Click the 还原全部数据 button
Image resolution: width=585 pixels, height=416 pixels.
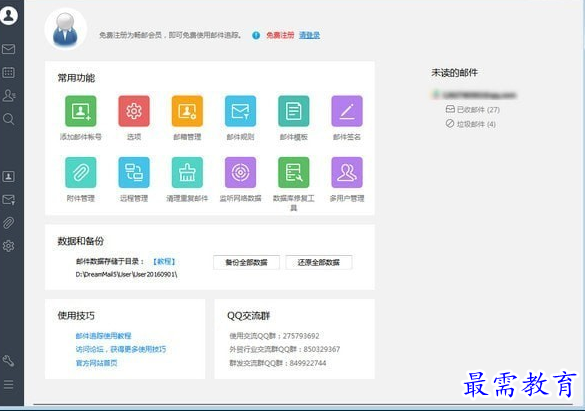pyautogui.click(x=319, y=262)
